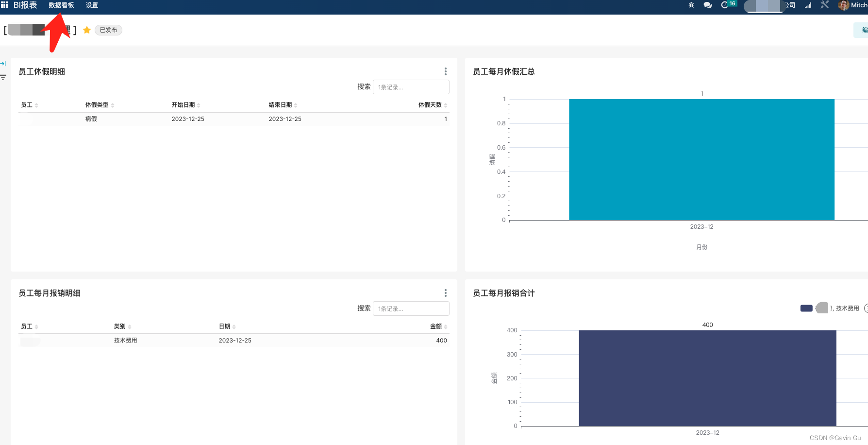This screenshot has width=868, height=445.
Task: Sort reimbursement table by 类别 column
Action: click(122, 326)
